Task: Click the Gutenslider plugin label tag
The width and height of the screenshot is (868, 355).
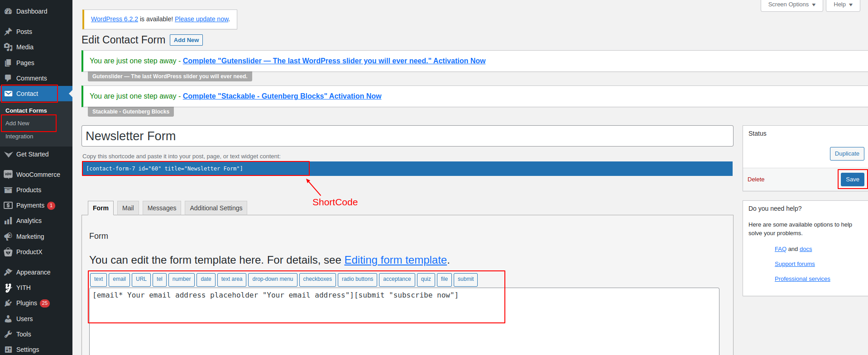Action: pyautogui.click(x=170, y=76)
